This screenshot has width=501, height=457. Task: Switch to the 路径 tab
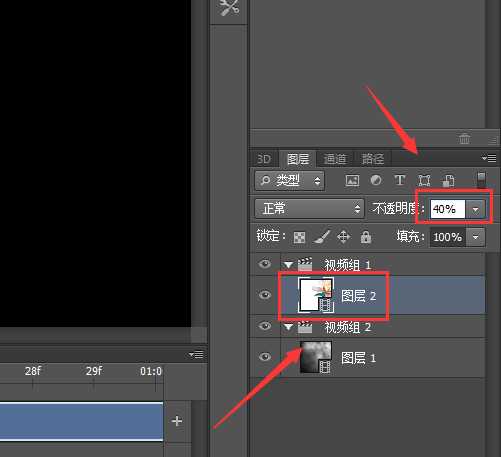pyautogui.click(x=373, y=159)
